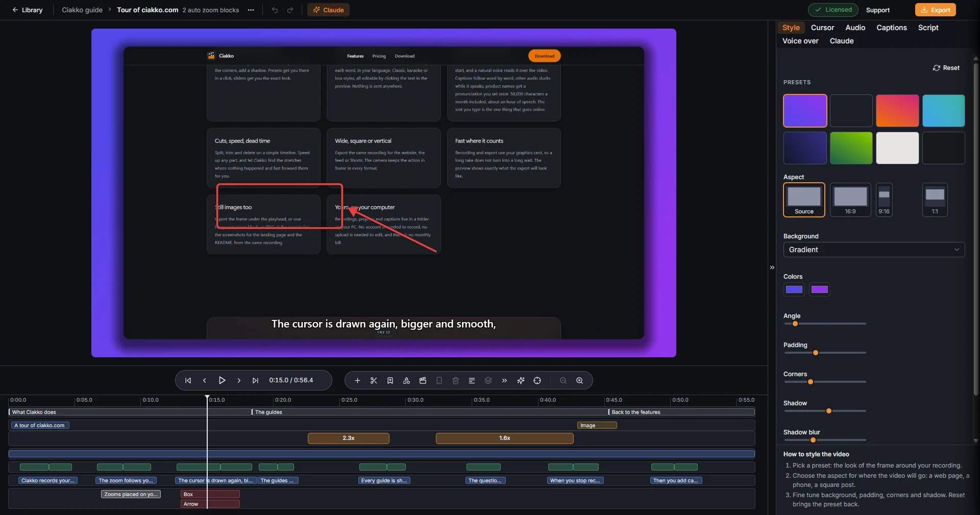Step back one frame

205,380
